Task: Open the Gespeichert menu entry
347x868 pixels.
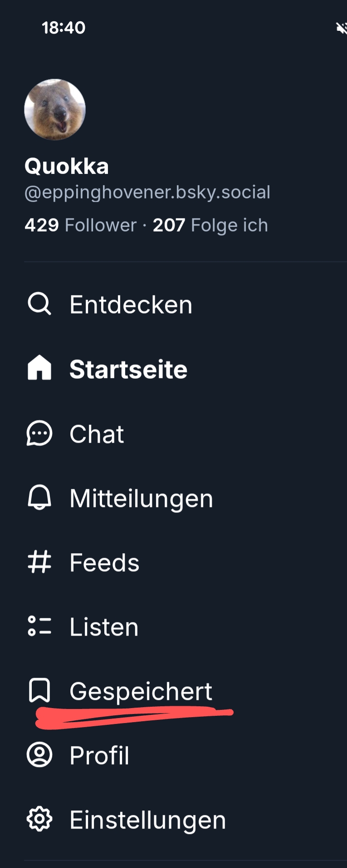Action: [141, 691]
